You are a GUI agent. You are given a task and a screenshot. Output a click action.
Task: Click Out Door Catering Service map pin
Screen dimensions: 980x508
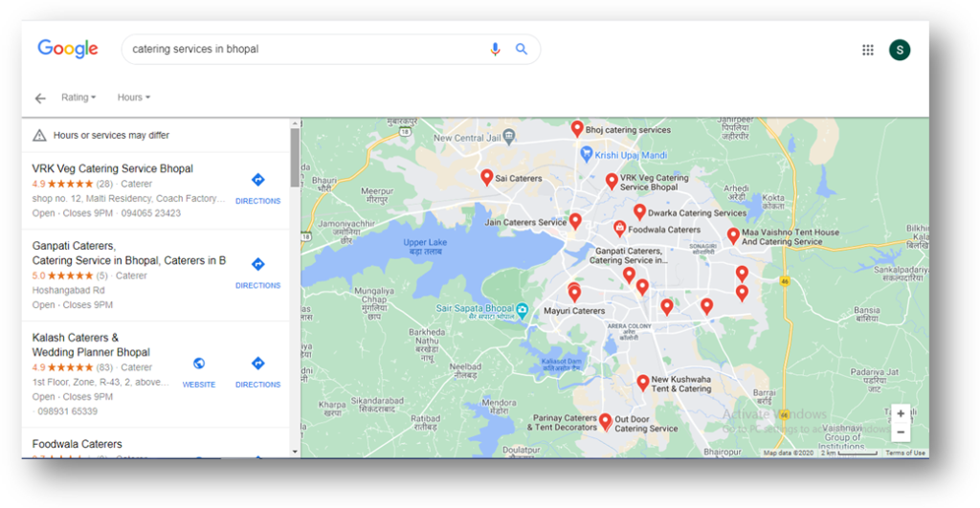[605, 423]
